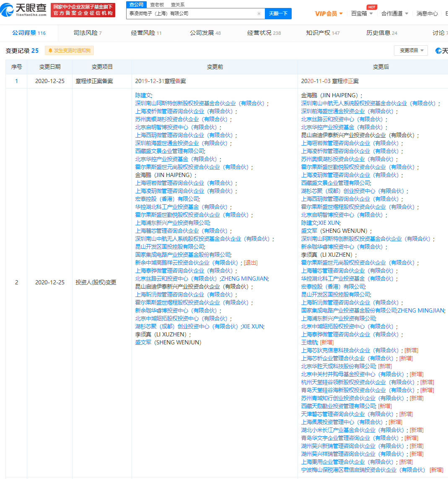This screenshot has height=479, width=448.
Task: Open 青岛天堂硅谷海新股权投资合伙企业 link
Action: tap(358, 390)
